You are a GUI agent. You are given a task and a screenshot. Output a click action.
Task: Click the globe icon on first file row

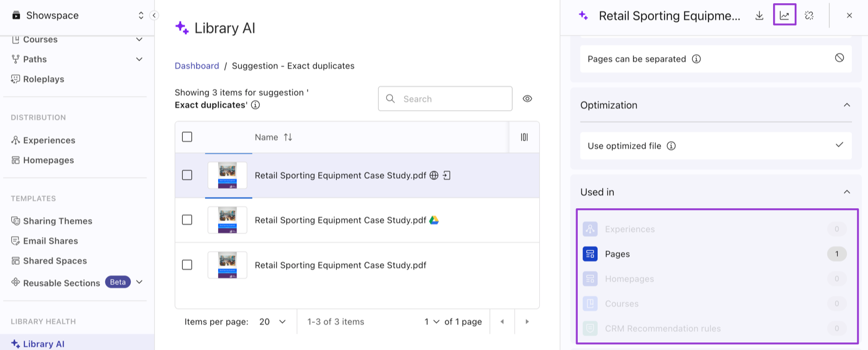(434, 175)
